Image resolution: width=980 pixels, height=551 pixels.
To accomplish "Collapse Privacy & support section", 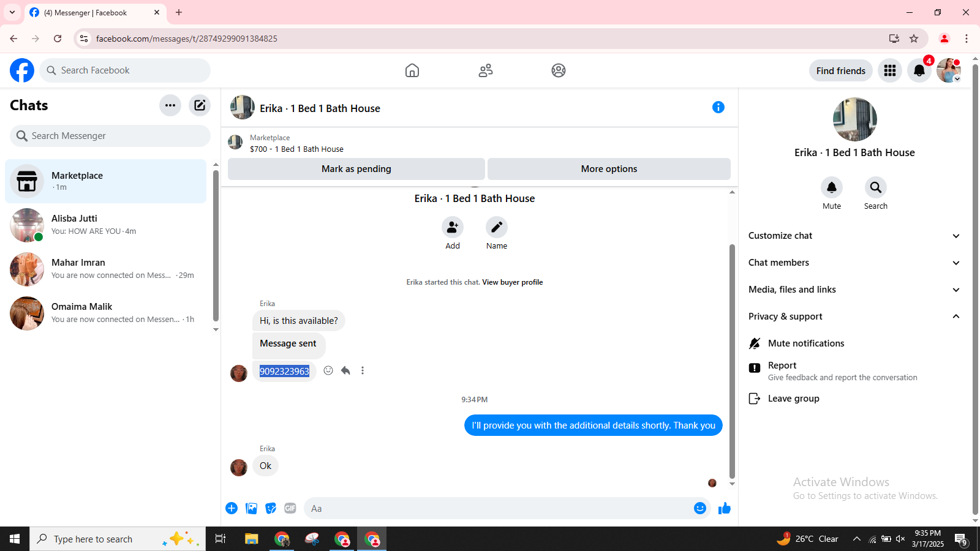I will point(854,317).
